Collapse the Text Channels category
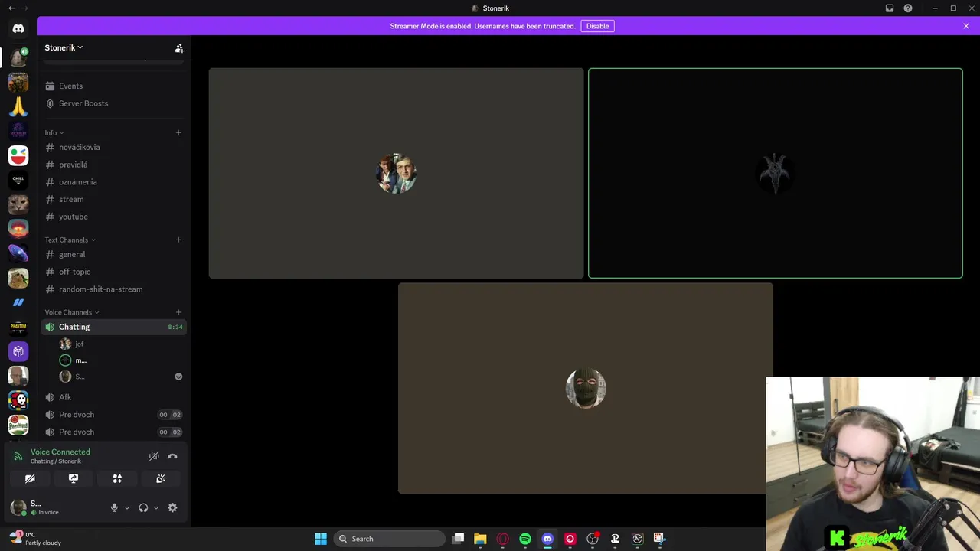 [x=70, y=240]
